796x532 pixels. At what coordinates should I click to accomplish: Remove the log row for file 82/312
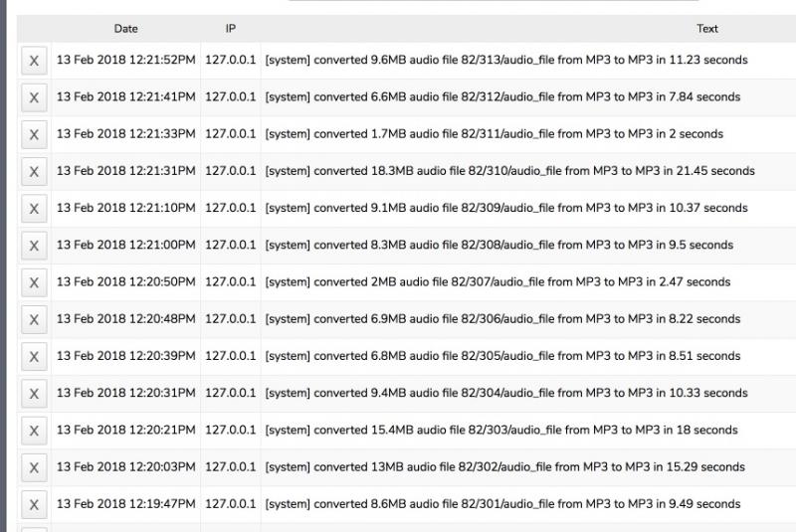(34, 97)
